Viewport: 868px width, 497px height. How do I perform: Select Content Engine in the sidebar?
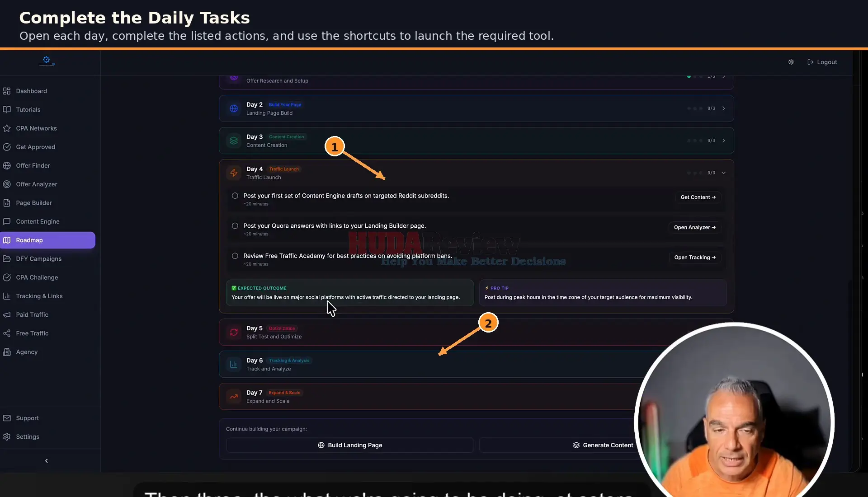[48, 221]
